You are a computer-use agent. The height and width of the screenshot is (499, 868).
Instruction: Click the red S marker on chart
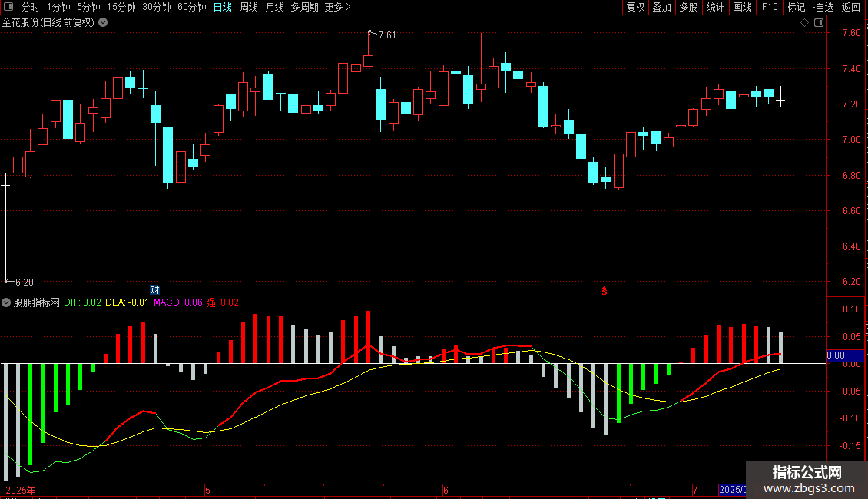coord(605,291)
